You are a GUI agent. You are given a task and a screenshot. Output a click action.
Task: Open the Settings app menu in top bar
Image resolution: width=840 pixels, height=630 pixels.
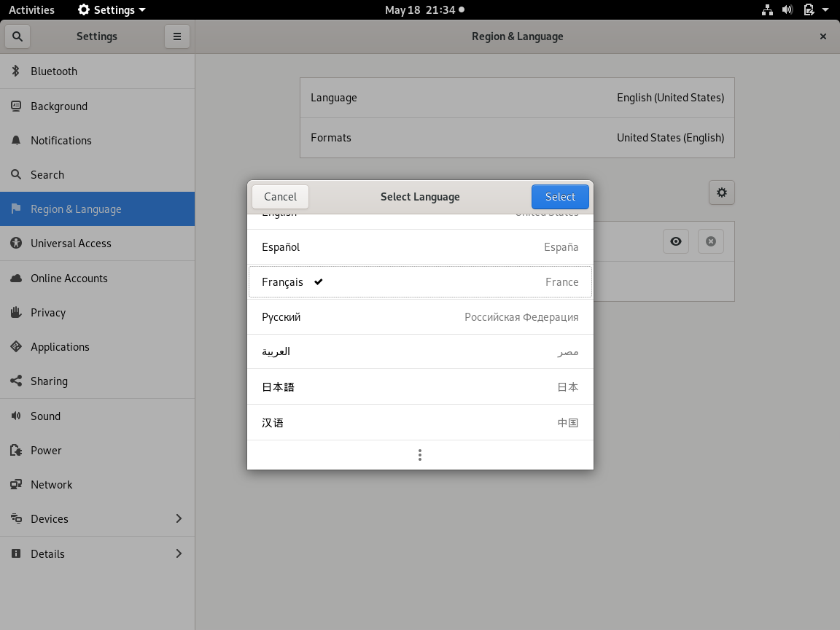tap(112, 10)
